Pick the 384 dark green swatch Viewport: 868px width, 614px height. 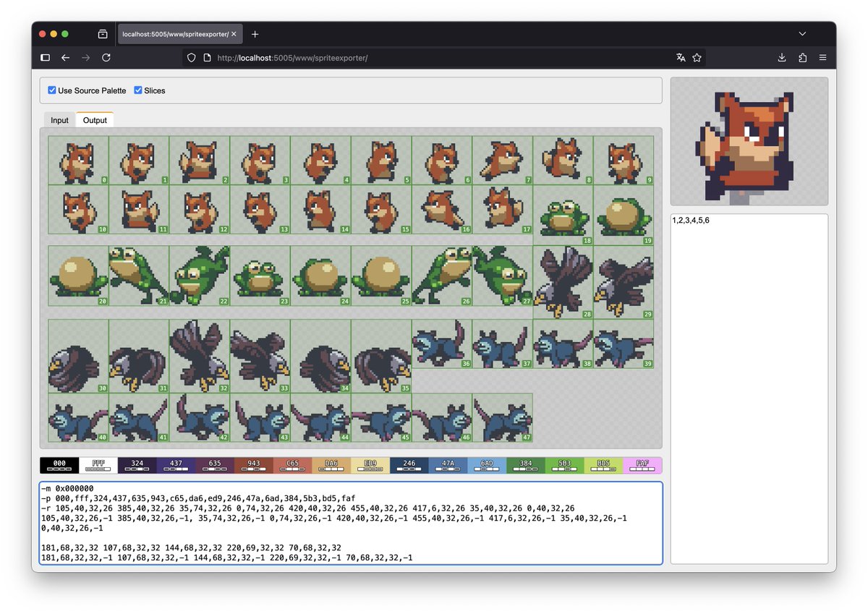(526, 465)
